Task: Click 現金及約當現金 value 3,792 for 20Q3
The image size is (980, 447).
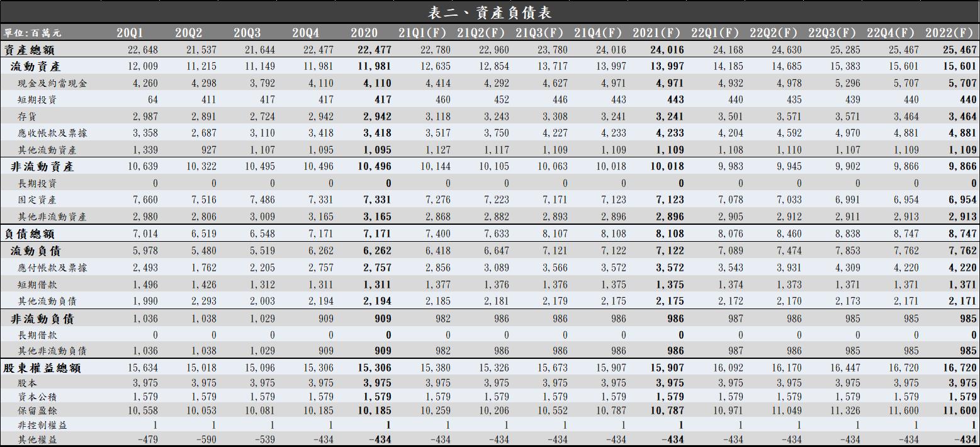Action: [x=262, y=83]
